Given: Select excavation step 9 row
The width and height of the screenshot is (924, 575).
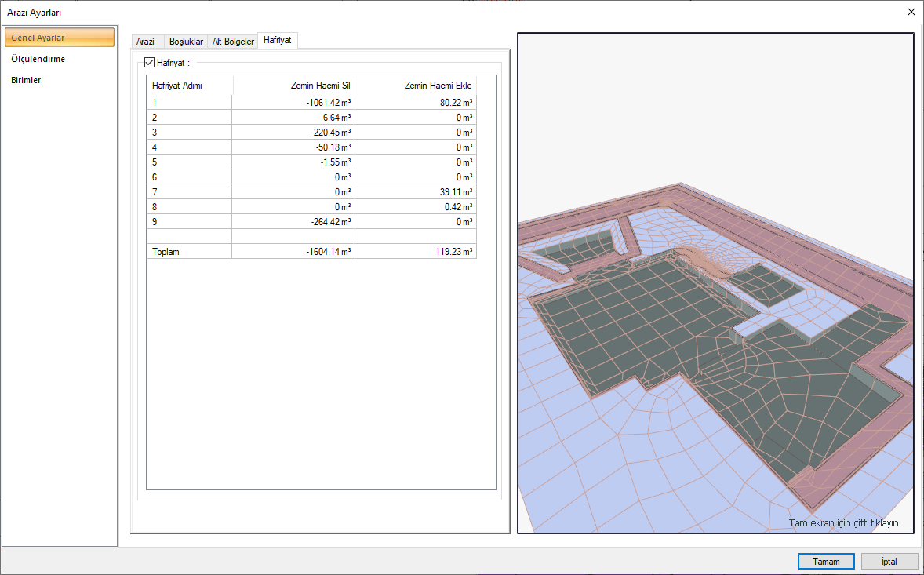Looking at the screenshot, I should pyautogui.click(x=189, y=221).
